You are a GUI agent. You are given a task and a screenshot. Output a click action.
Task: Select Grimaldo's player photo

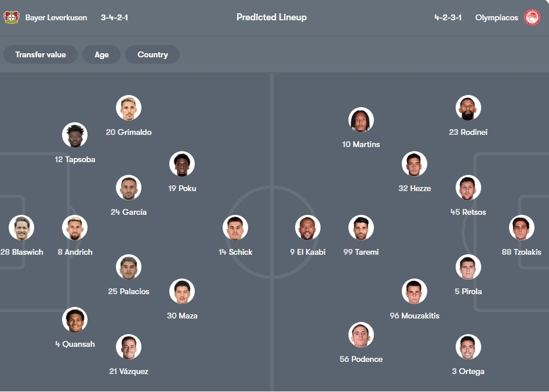(129, 108)
